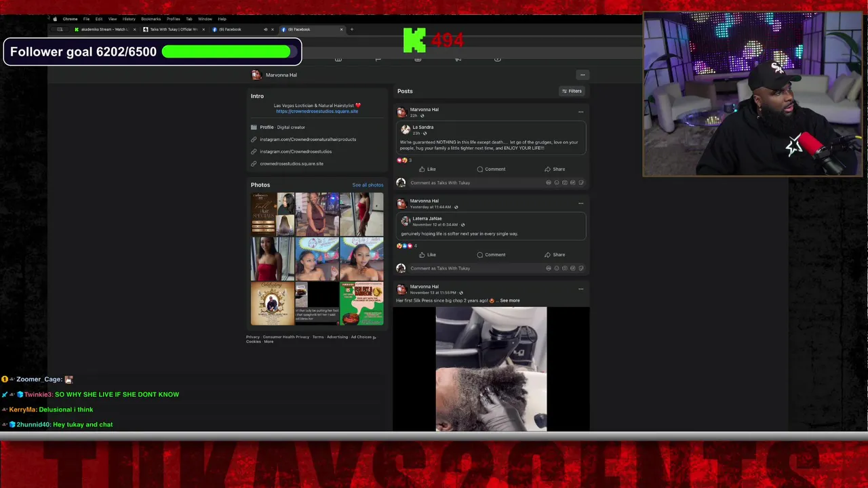This screenshot has width=868, height=488.
Task: Share the Laterra JaNae shared post
Action: 555,255
